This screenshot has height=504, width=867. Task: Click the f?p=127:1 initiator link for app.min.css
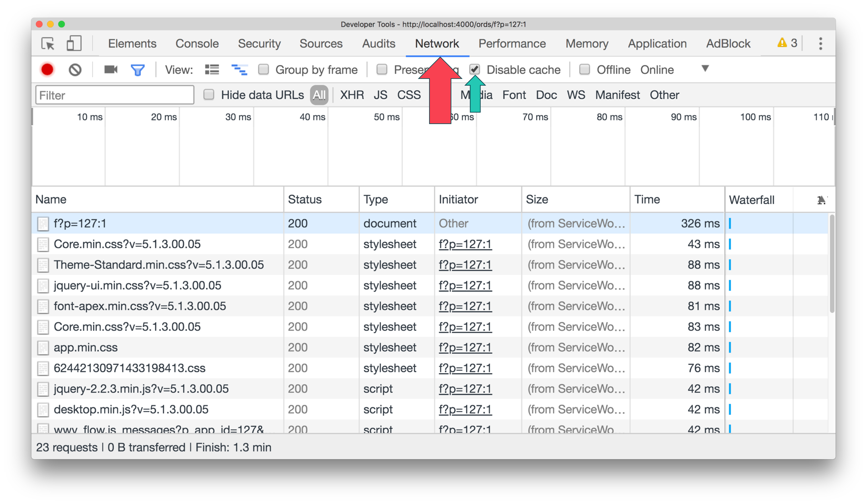[465, 347]
